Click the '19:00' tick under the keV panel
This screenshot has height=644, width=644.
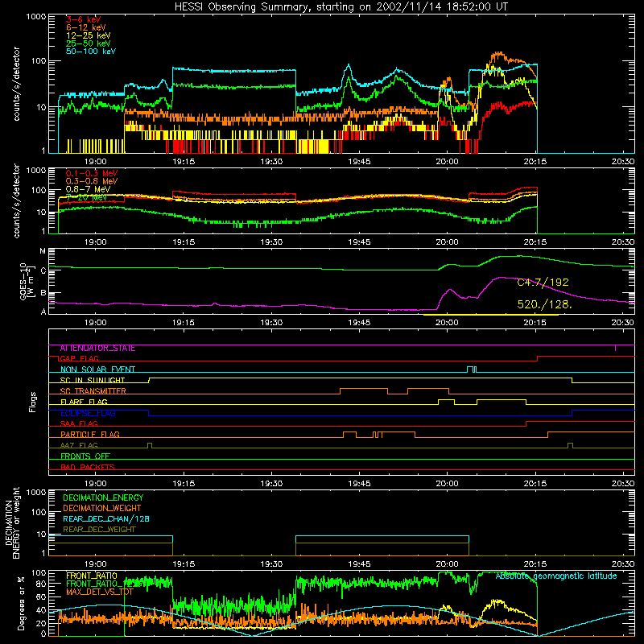pyautogui.click(x=95, y=162)
